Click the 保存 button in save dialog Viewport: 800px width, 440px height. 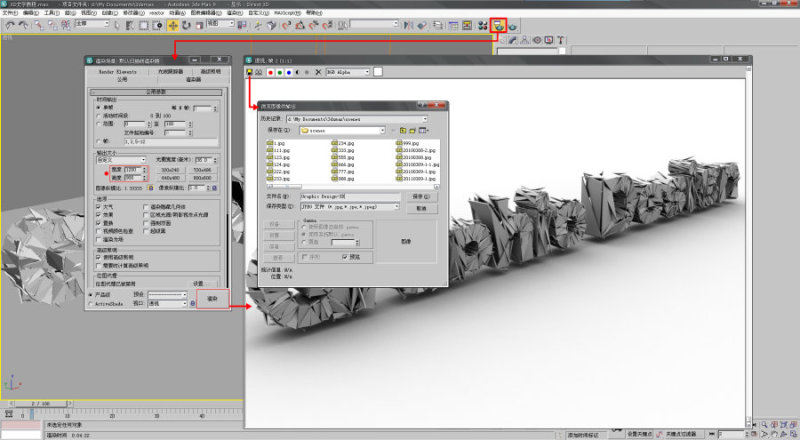point(421,197)
